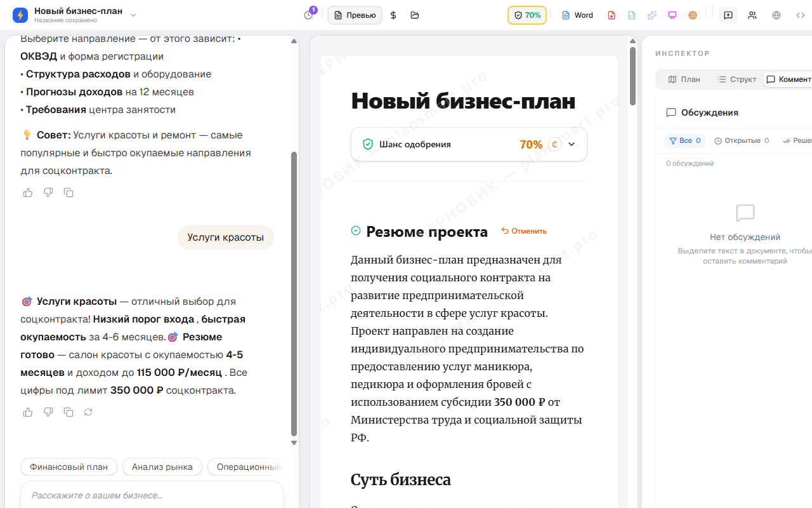The image size is (812, 508).
Task: Open export to PDF icon
Action: tap(611, 15)
